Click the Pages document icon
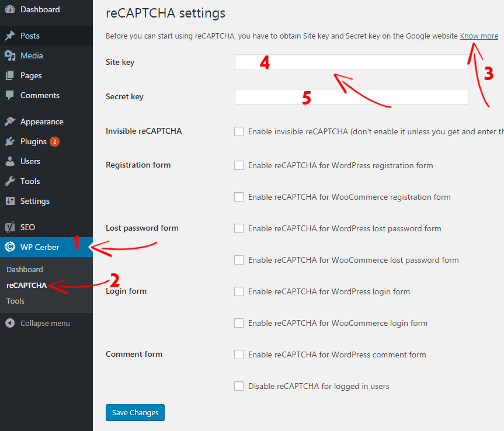 (x=10, y=75)
